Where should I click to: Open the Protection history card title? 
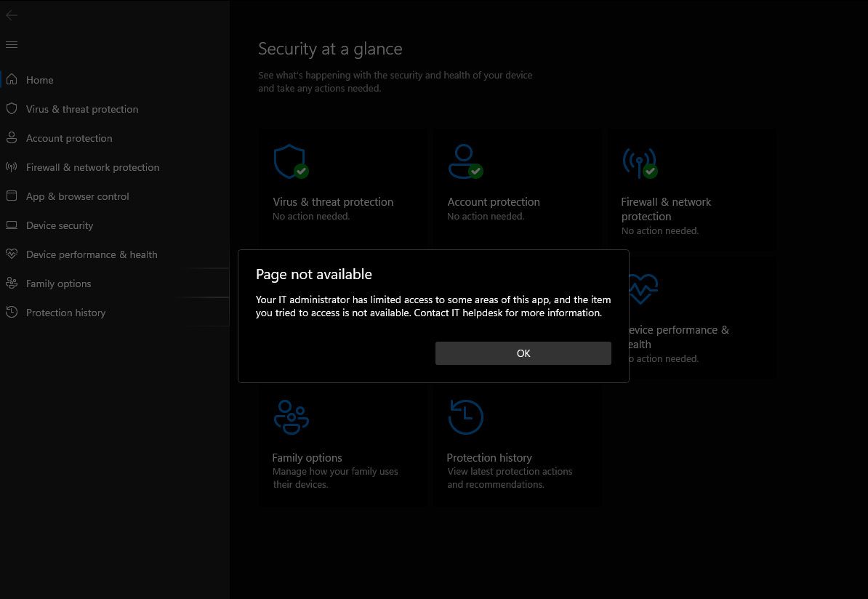point(489,458)
